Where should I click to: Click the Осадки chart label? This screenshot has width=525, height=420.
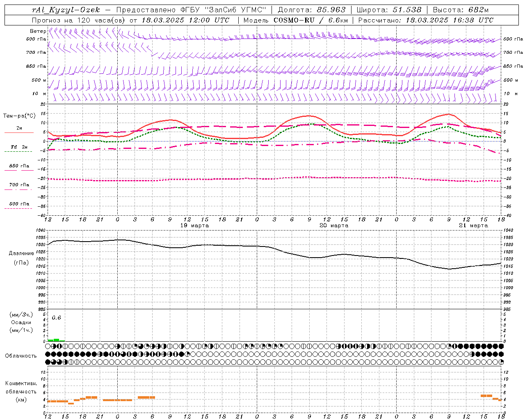[x=21, y=322]
